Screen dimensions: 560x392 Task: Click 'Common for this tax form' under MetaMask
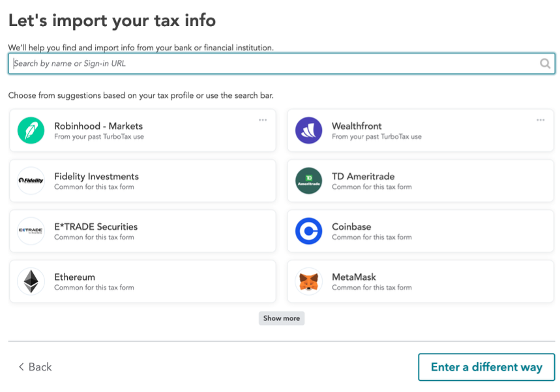click(372, 288)
